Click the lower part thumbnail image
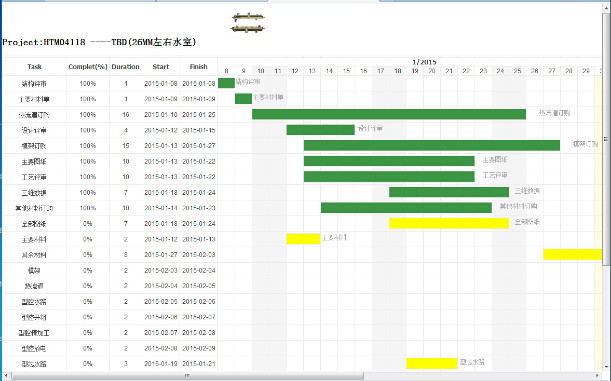 [248, 28]
